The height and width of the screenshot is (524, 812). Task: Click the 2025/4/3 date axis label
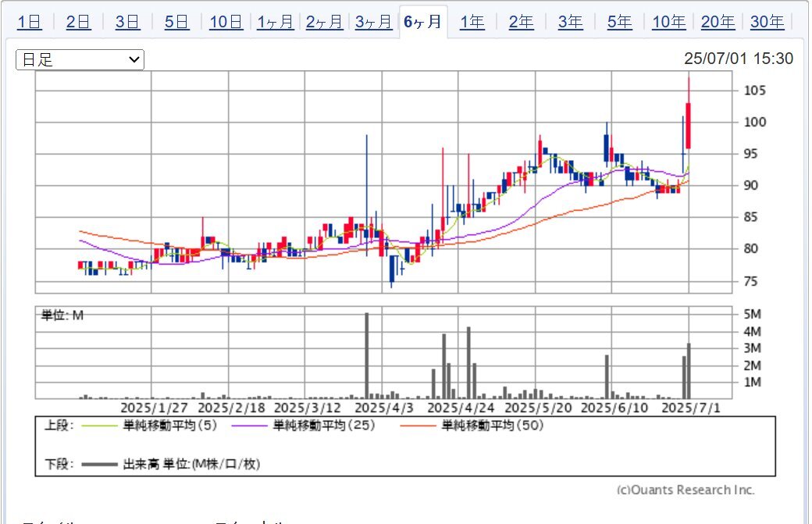tap(384, 408)
